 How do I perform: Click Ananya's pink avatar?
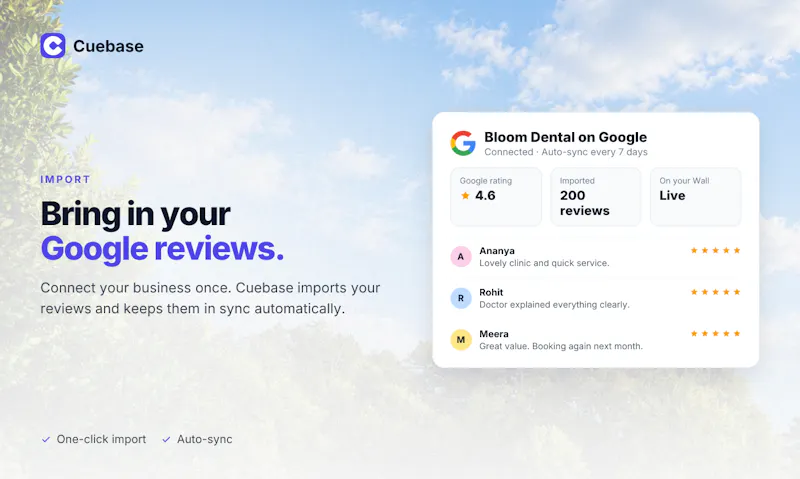point(461,257)
